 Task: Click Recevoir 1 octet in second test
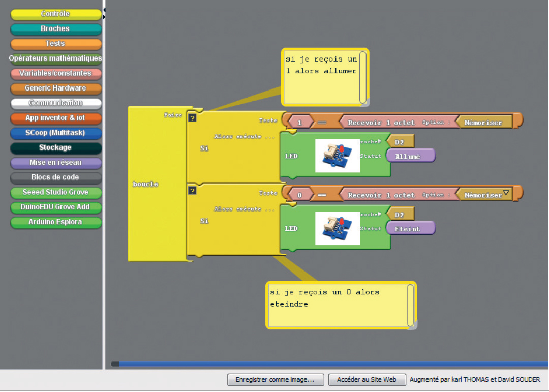[381, 195]
